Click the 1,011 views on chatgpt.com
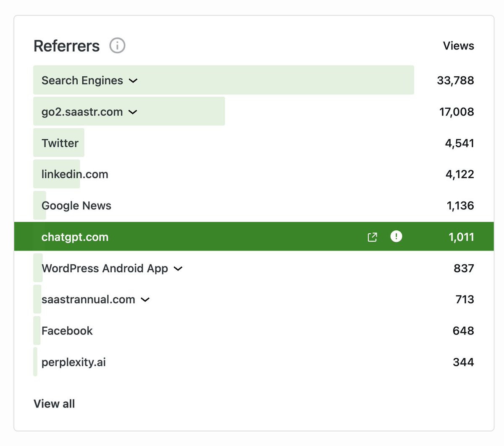This screenshot has height=446, width=504. 461,237
